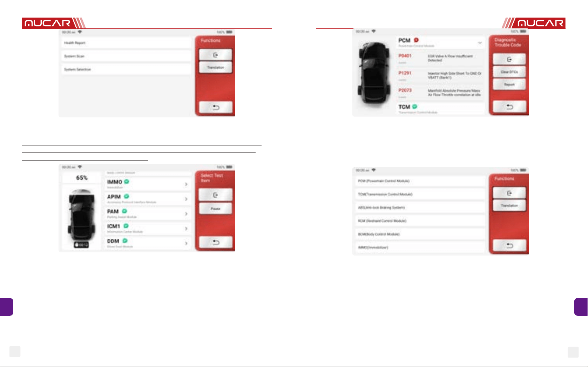588x367 pixels.
Task: Choose BCM (Body Control Module) entry
Action: point(420,234)
